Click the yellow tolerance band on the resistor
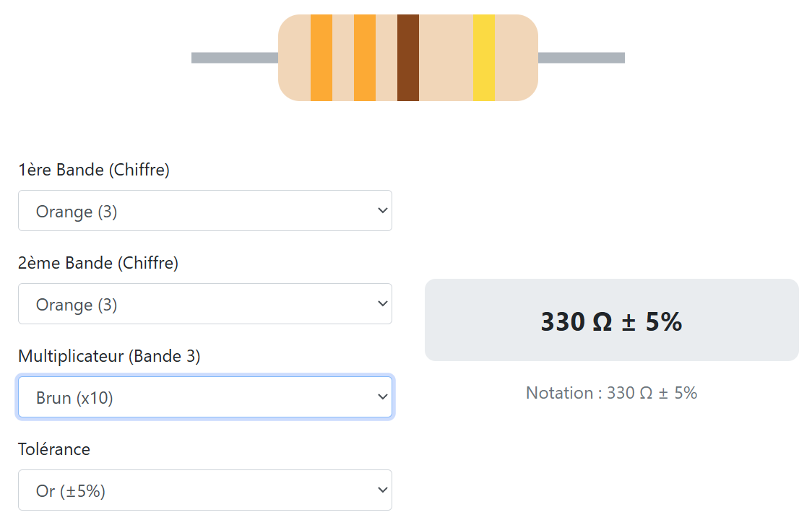This screenshot has width=812, height=520. click(x=484, y=58)
